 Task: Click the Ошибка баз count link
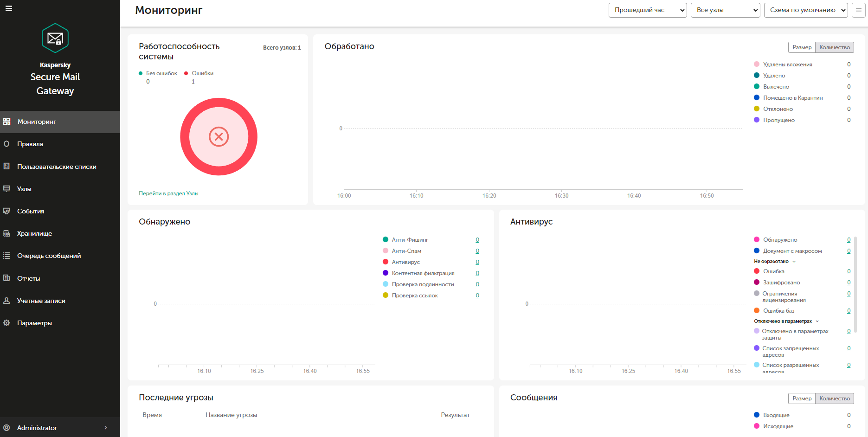coord(849,311)
